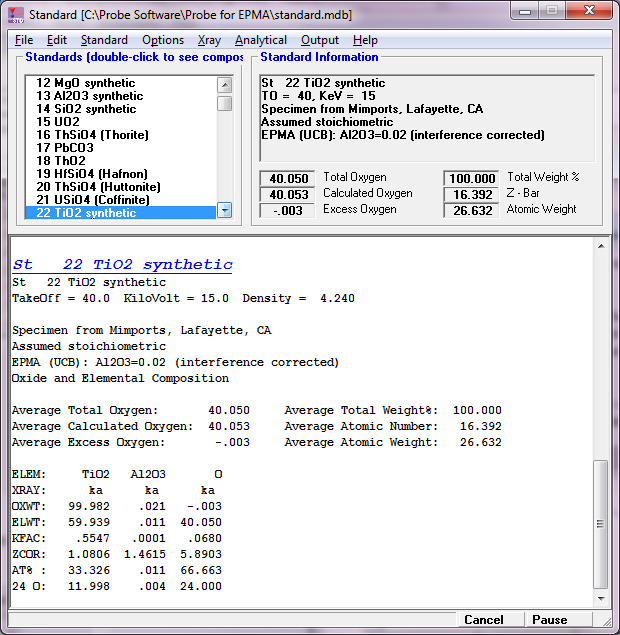The height and width of the screenshot is (635, 620).
Task: Click the log window scroll-up arrow
Action: pyautogui.click(x=601, y=248)
